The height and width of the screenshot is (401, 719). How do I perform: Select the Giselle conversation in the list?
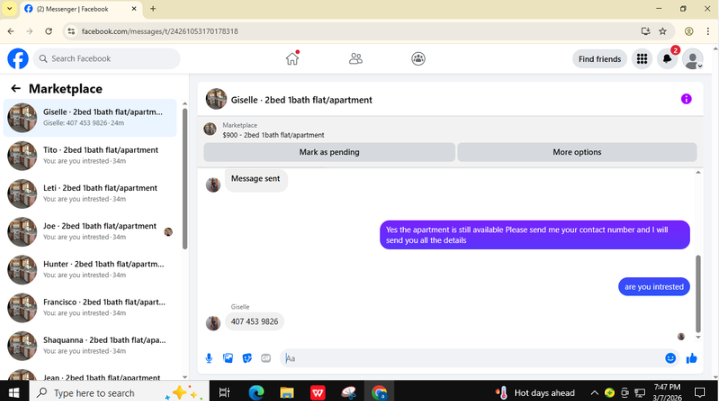pos(90,117)
